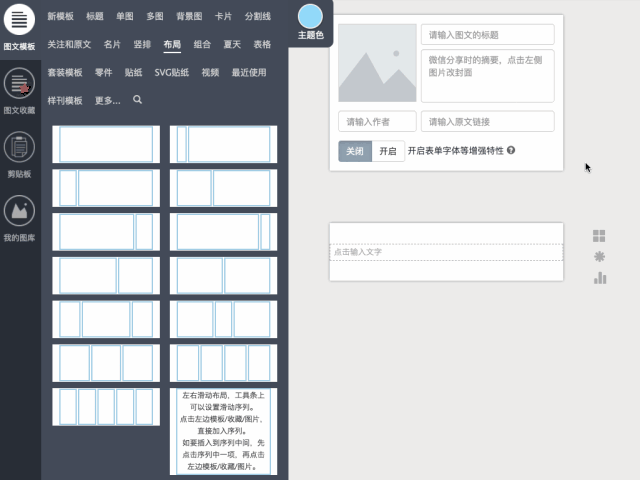Open the 剪贴板 clipboard icon
The image size is (640, 480).
19,147
